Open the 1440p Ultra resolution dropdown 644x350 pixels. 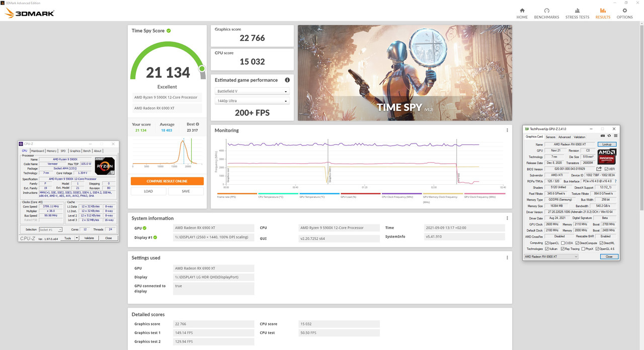252,101
